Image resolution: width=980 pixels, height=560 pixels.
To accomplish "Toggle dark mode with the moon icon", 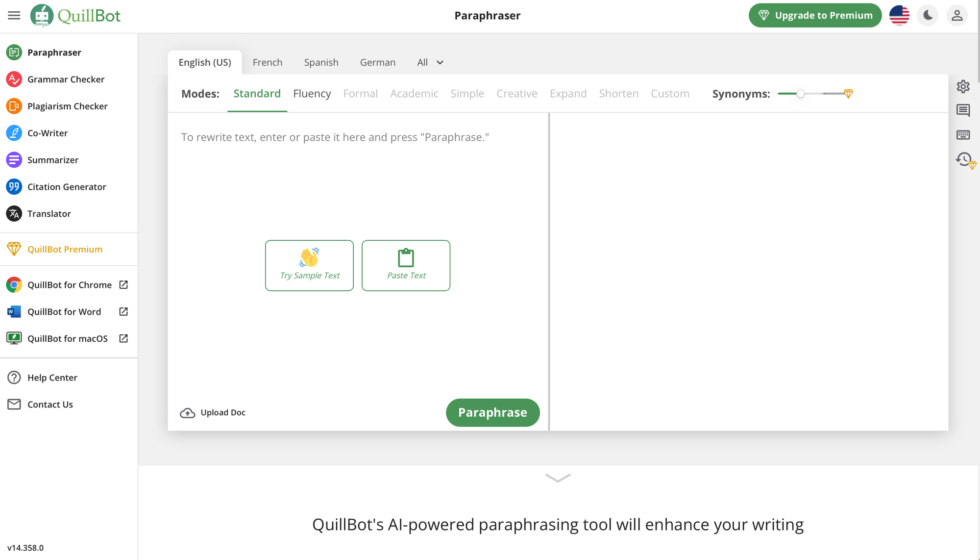I will pyautogui.click(x=928, y=15).
